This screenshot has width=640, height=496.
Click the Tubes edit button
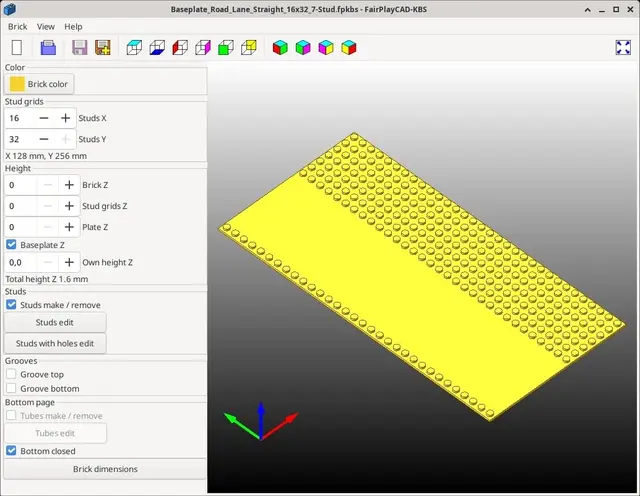[55, 433]
